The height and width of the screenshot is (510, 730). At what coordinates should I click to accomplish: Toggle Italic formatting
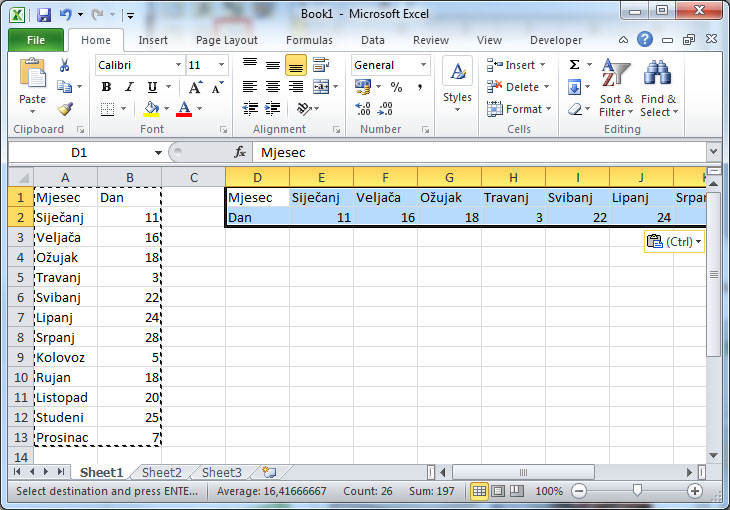tap(129, 87)
